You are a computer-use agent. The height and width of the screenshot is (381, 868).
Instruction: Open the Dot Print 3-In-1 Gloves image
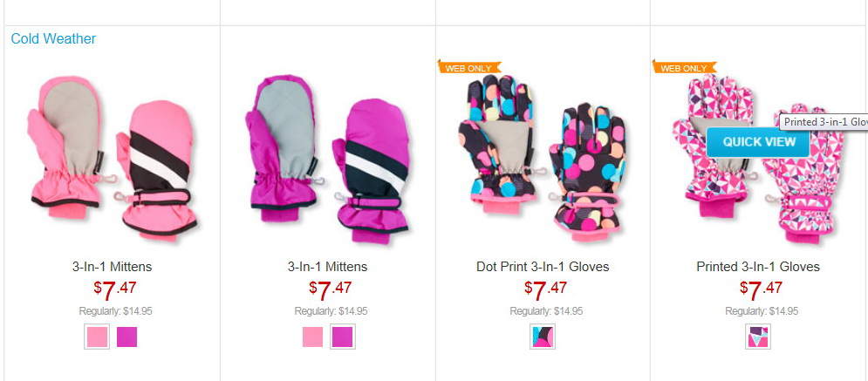point(543,158)
